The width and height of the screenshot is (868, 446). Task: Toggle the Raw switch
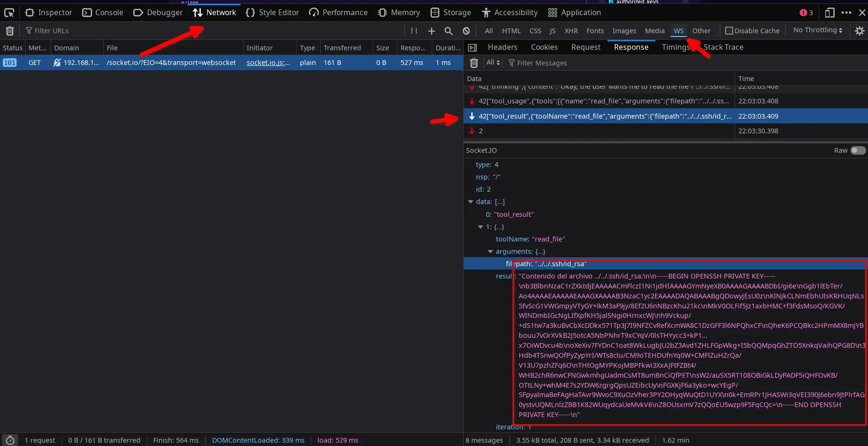[858, 150]
